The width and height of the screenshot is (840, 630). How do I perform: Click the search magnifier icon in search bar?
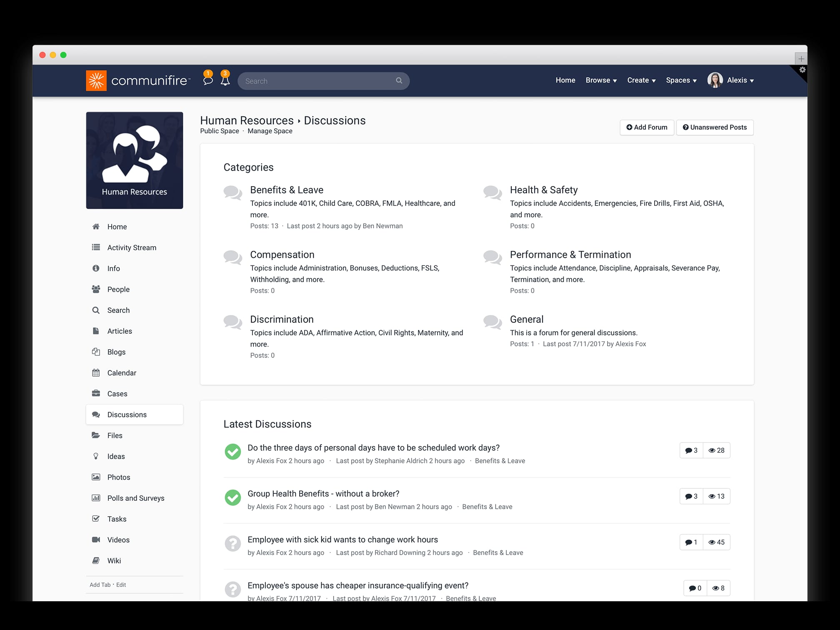click(399, 80)
